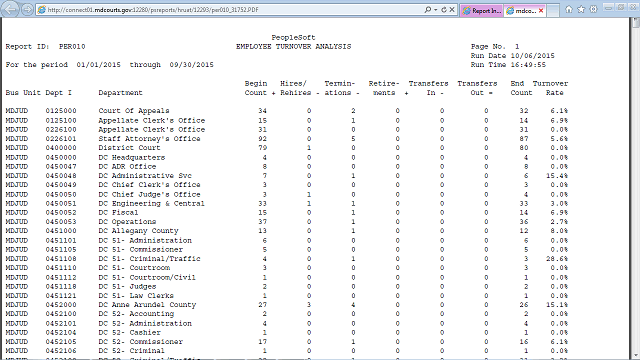Go back with the browser back arrow
640x360 pixels.
(x=10, y=9)
